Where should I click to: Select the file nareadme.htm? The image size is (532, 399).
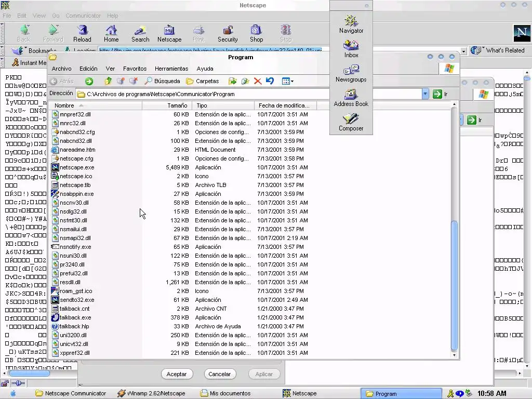click(x=77, y=150)
